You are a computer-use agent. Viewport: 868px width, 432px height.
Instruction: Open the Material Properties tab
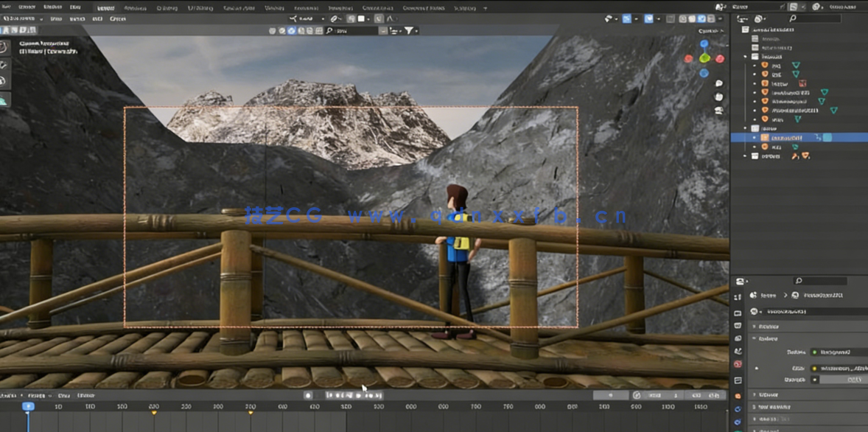pos(737,430)
